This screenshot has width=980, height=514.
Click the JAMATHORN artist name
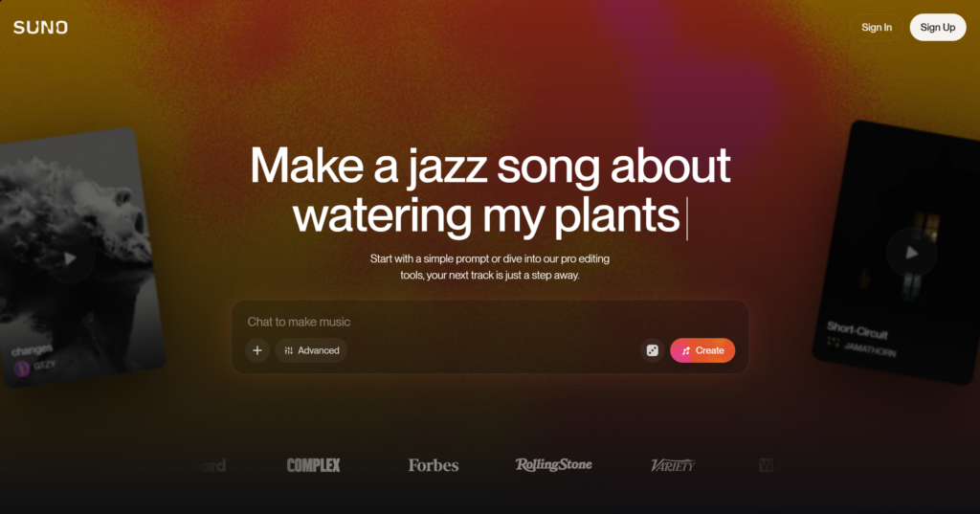[870, 349]
